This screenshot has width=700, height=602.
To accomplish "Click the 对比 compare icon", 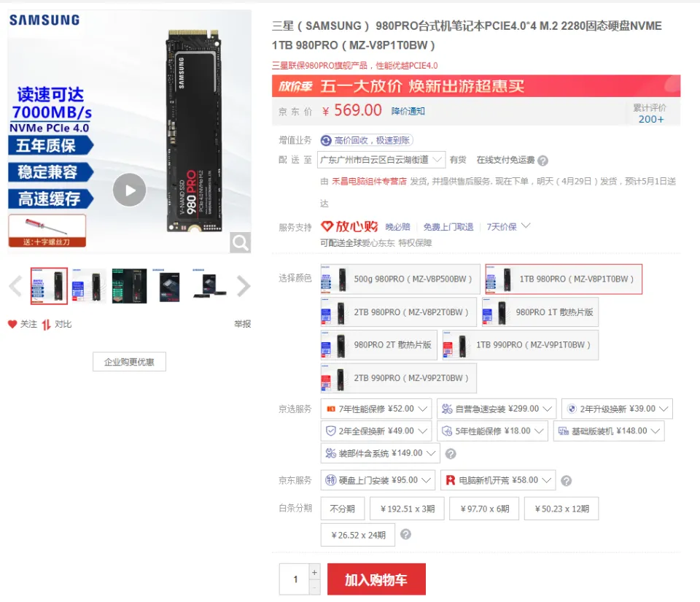I will click(47, 325).
